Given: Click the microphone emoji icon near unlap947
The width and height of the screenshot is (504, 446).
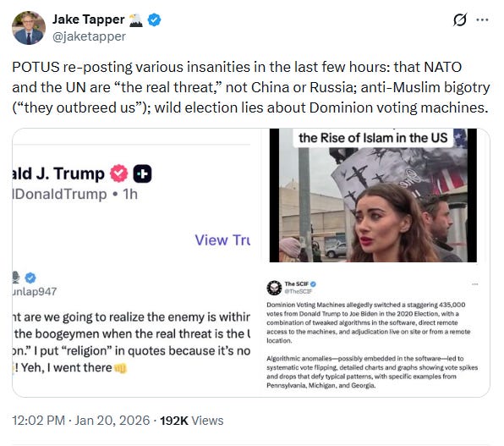Looking at the screenshot, I should [x=15, y=278].
